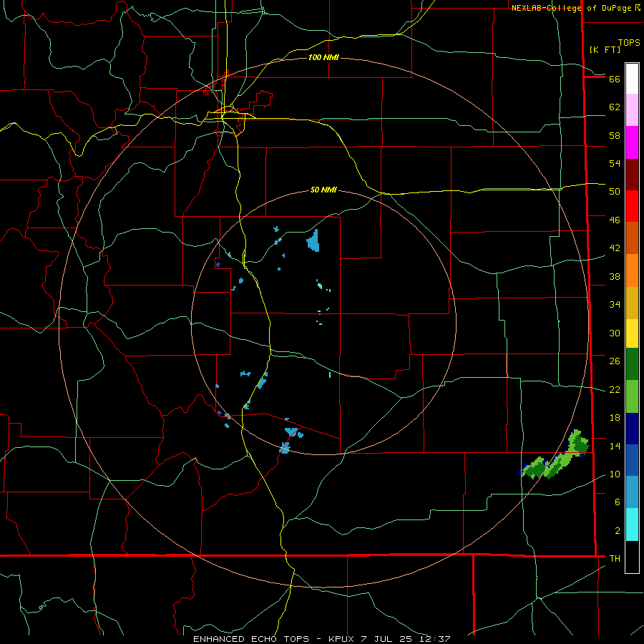Click the '62' legend value
The height and width of the screenshot is (644, 644).
pyautogui.click(x=615, y=107)
